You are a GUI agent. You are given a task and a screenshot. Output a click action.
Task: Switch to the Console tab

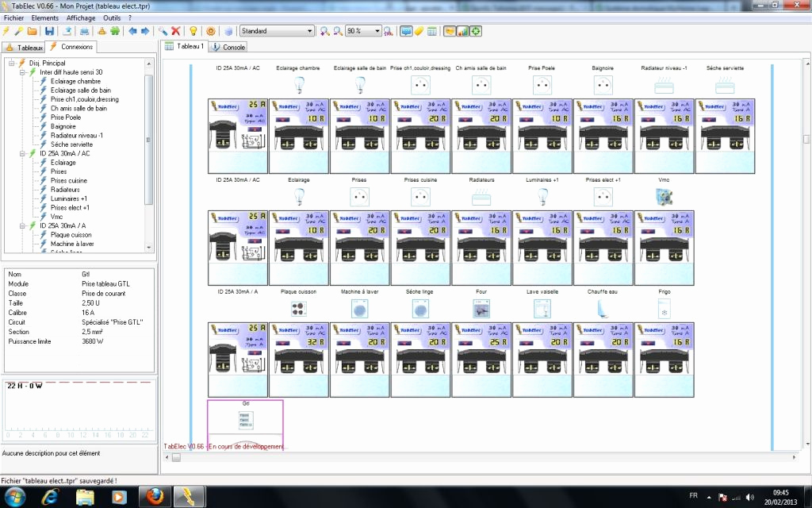[228, 47]
